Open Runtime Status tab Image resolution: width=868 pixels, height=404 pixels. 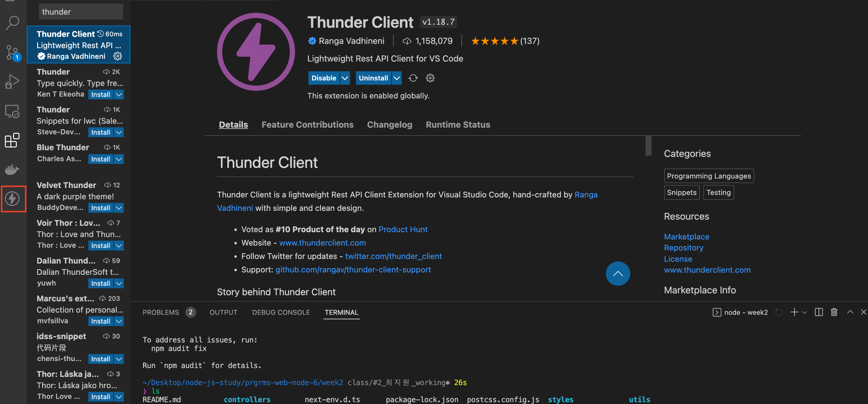pyautogui.click(x=457, y=125)
